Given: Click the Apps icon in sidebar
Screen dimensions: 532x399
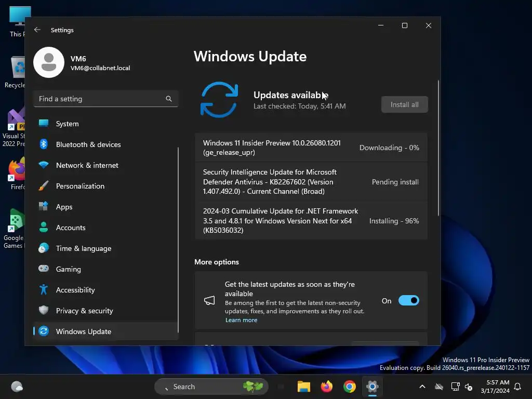Looking at the screenshot, I should click(44, 206).
